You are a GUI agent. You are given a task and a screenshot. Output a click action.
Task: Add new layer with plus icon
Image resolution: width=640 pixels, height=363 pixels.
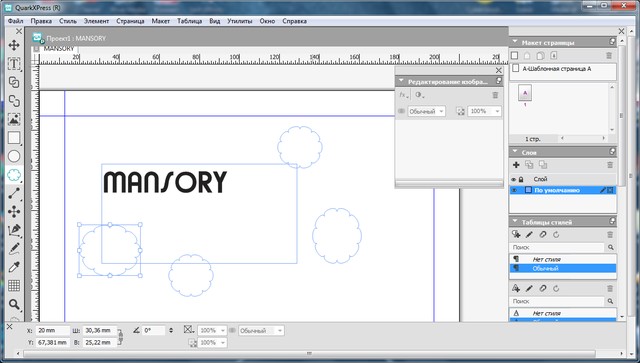[x=516, y=165]
